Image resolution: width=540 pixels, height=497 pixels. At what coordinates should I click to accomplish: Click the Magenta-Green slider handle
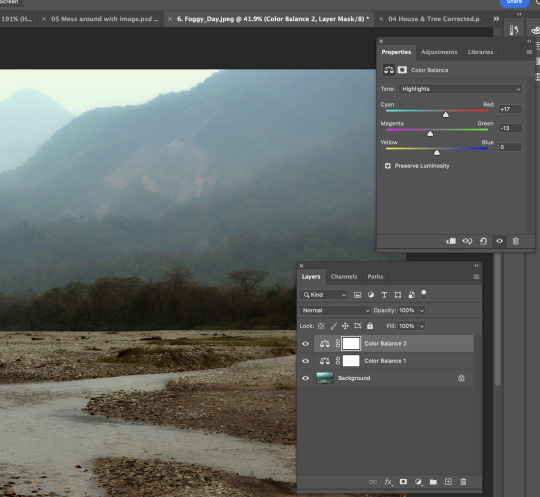point(430,133)
